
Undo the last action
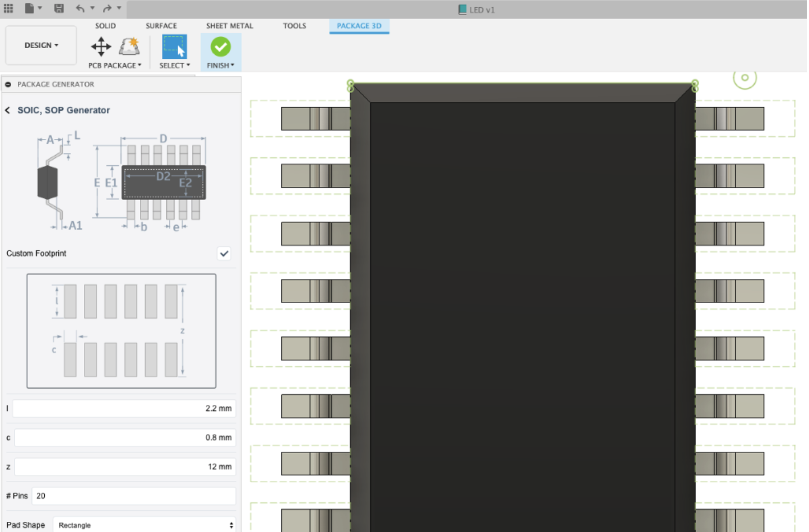(80, 8)
